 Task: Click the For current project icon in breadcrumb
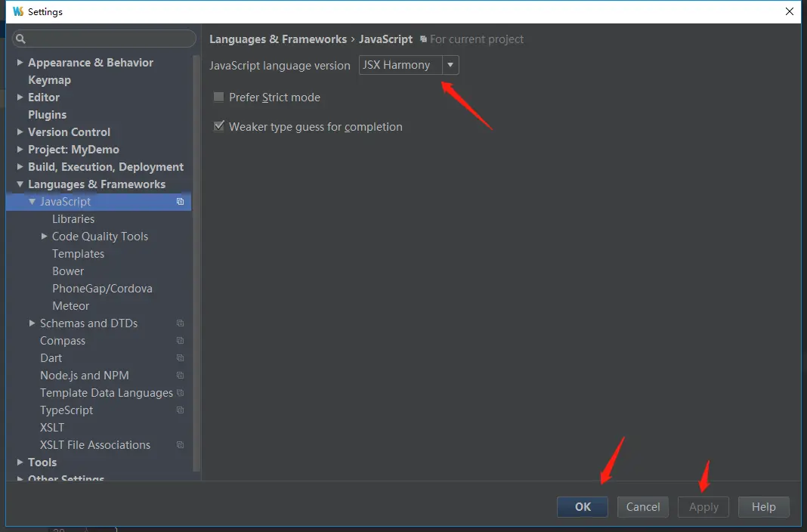[x=423, y=39]
